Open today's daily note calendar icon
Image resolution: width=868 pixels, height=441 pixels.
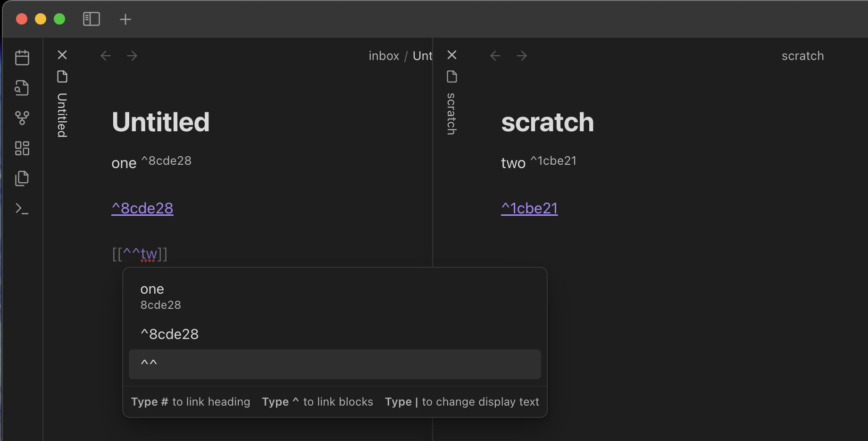pos(22,58)
